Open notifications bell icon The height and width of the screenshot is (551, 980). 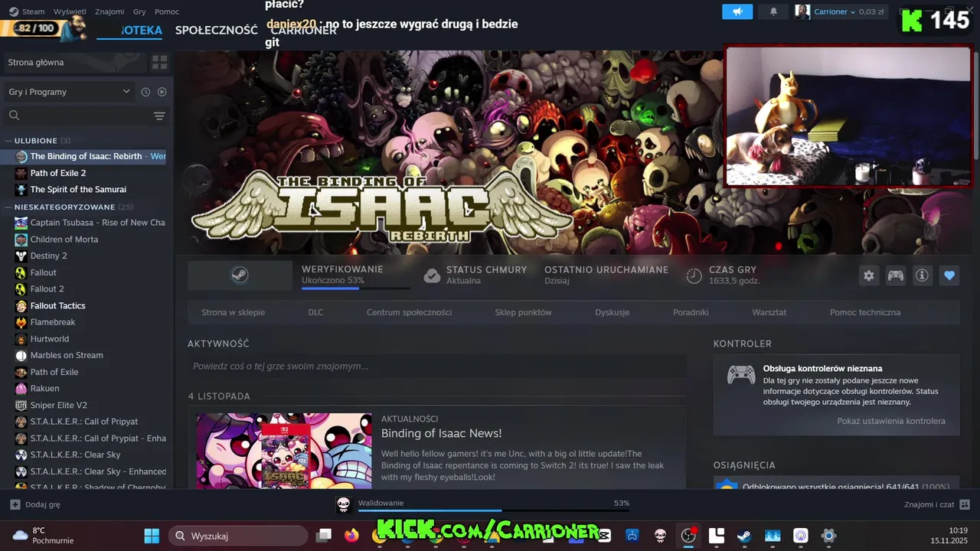point(773,11)
